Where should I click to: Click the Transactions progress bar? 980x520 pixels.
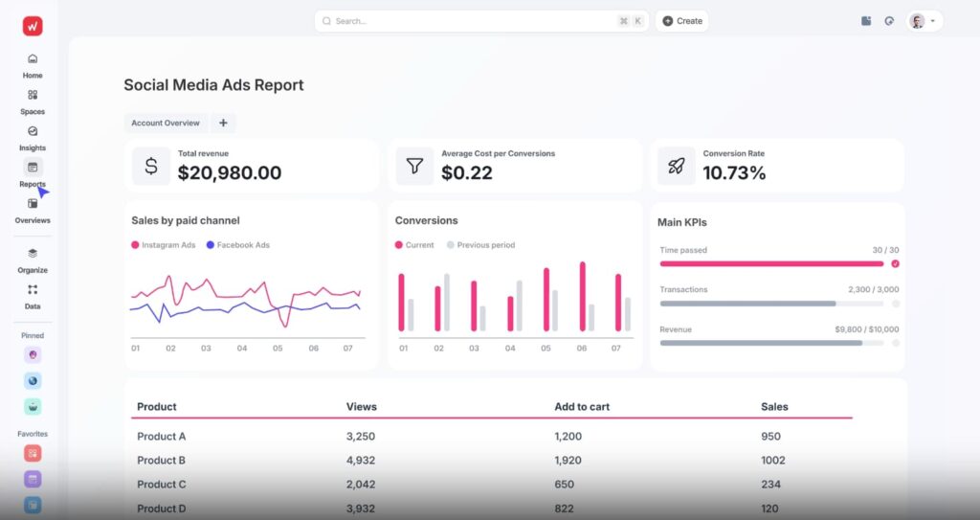[771, 304]
